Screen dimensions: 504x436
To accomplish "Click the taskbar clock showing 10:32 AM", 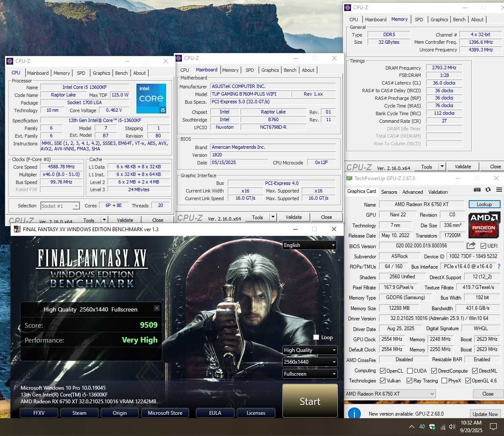I will [x=471, y=426].
